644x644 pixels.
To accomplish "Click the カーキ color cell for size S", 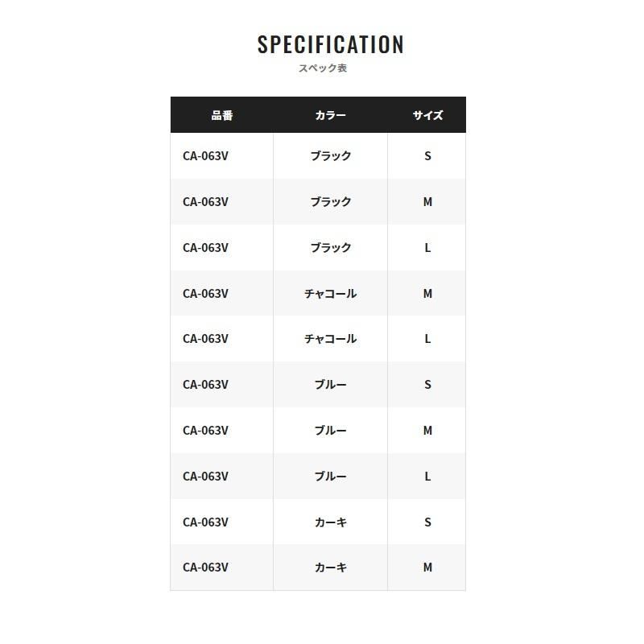I will point(330,522).
